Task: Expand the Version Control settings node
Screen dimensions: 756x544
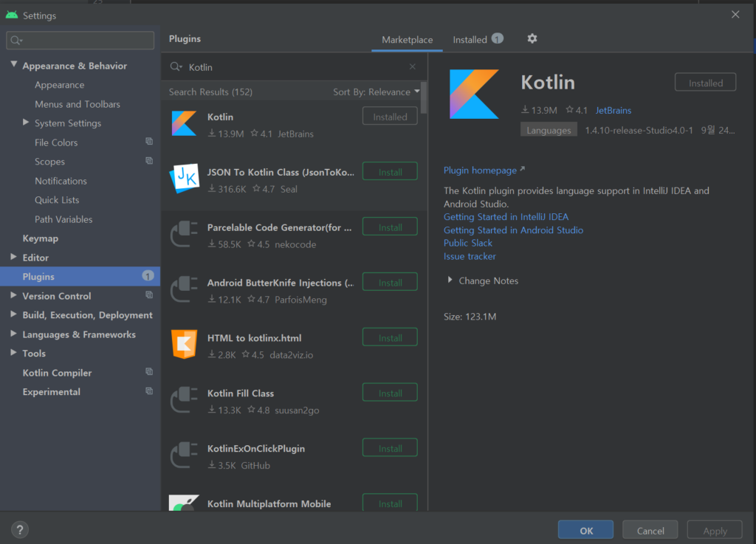Action: tap(14, 295)
